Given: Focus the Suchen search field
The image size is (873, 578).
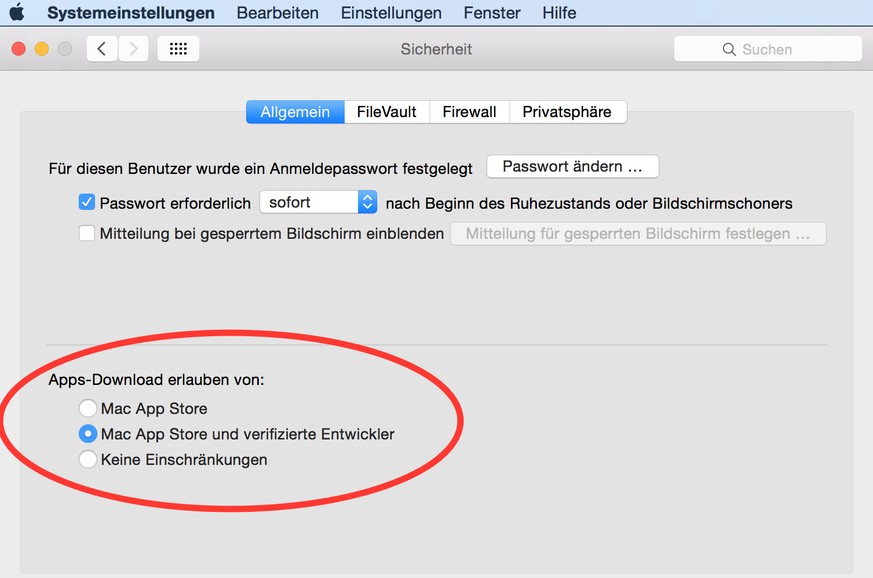Looking at the screenshot, I should pos(768,49).
